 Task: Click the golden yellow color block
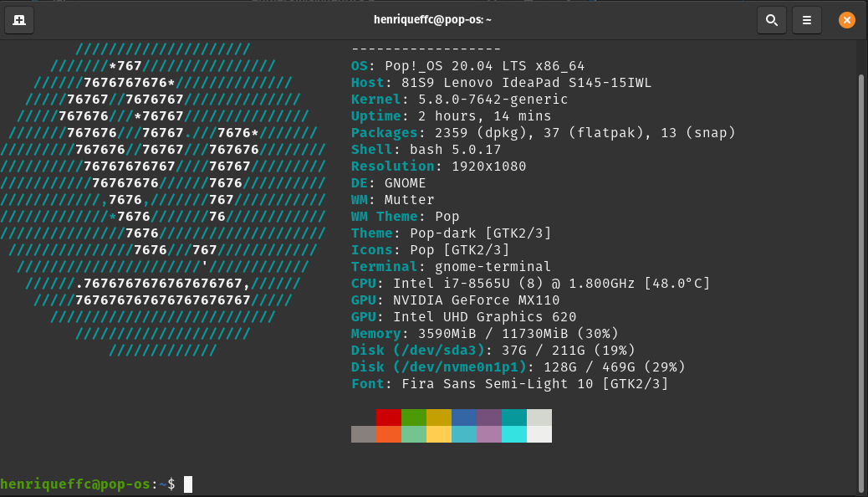coord(438,418)
